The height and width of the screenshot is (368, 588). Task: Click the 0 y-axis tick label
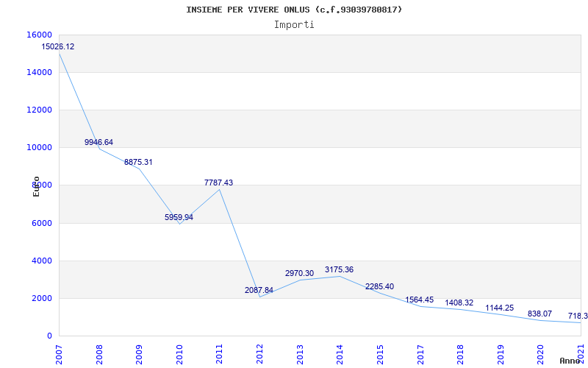[49, 336]
